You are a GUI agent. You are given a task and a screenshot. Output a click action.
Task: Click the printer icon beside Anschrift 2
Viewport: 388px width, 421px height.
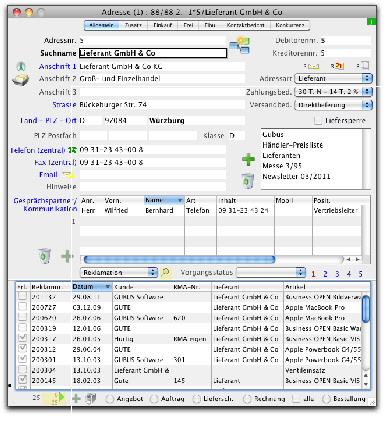[x=20, y=80]
